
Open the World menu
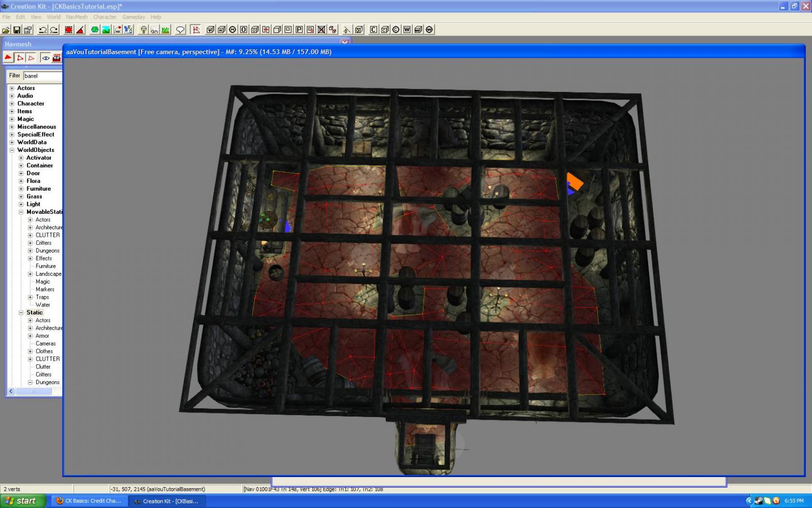(x=54, y=17)
